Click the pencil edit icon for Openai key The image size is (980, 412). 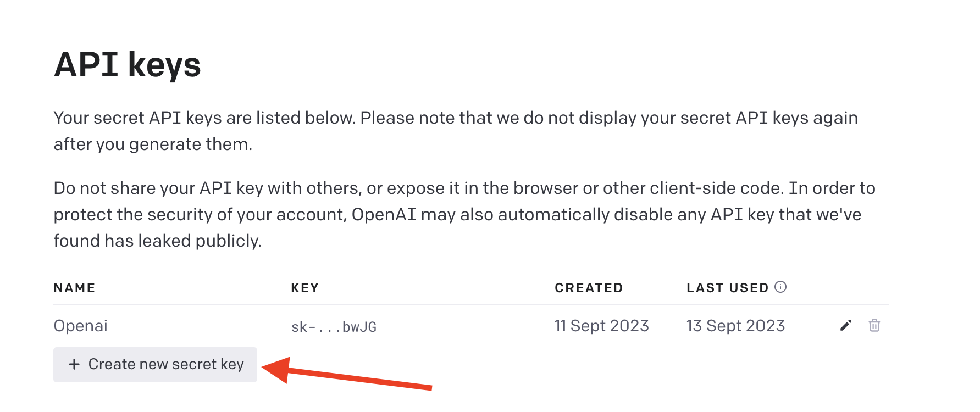click(x=846, y=326)
